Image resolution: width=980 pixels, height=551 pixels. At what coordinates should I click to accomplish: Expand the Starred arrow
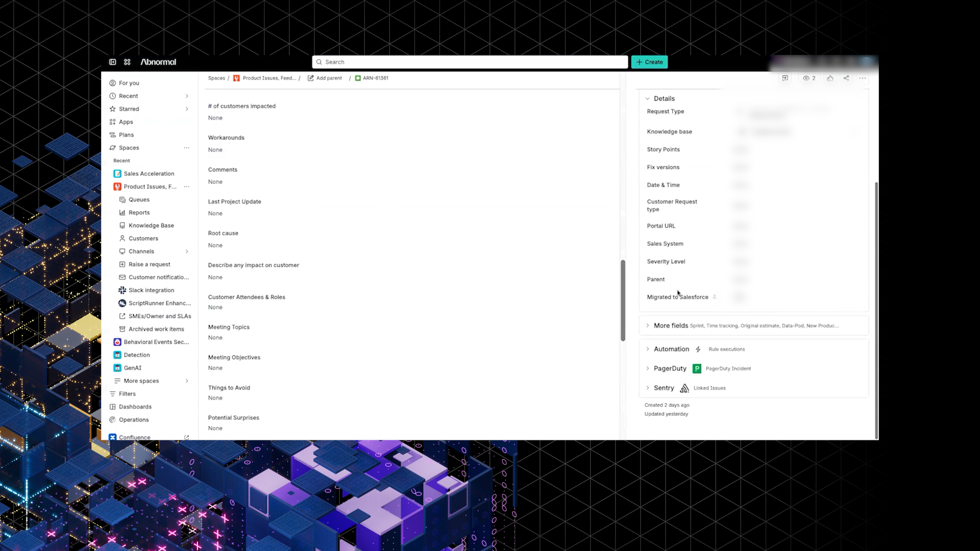(187, 109)
